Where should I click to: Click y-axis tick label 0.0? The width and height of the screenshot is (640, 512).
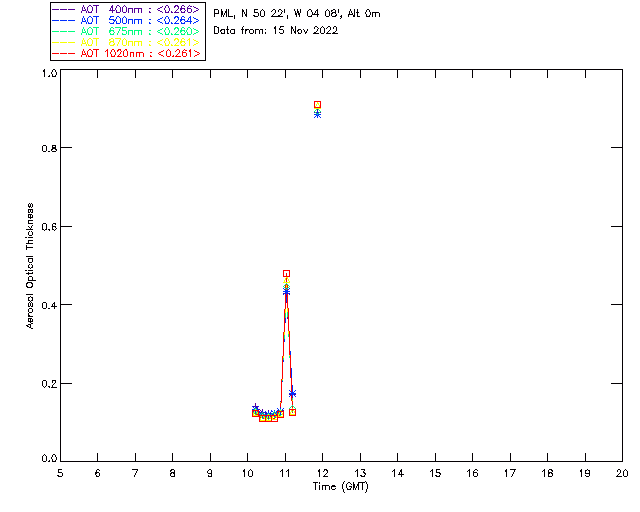click(x=49, y=459)
